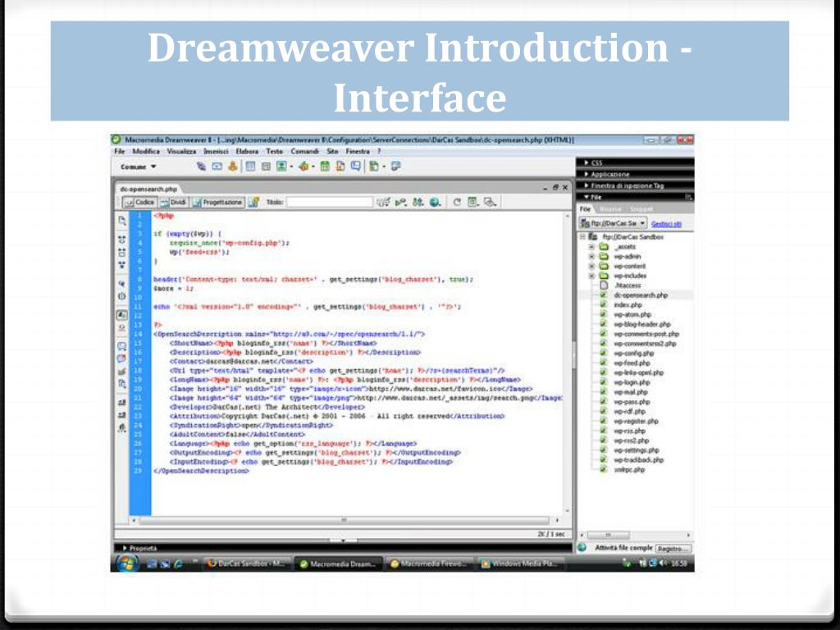
Task: Select wp-login.php in the file tree
Action: tap(632, 382)
